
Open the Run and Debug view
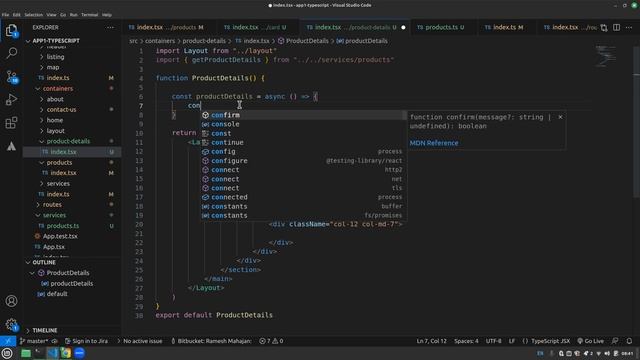pyautogui.click(x=11, y=100)
